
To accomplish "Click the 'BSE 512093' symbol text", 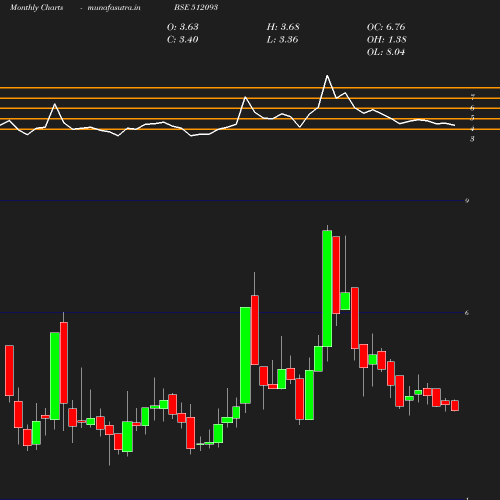I will click(196, 7).
